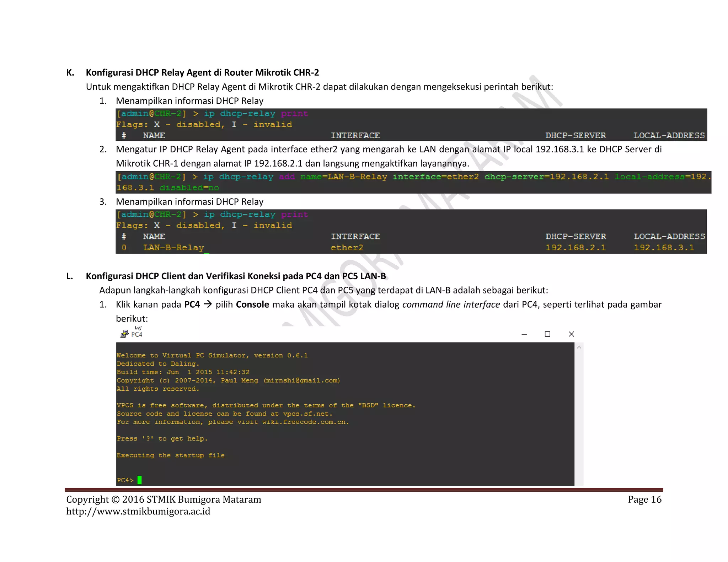Minimize the PC4 console window
The image size is (728, 562).
tap(524, 334)
